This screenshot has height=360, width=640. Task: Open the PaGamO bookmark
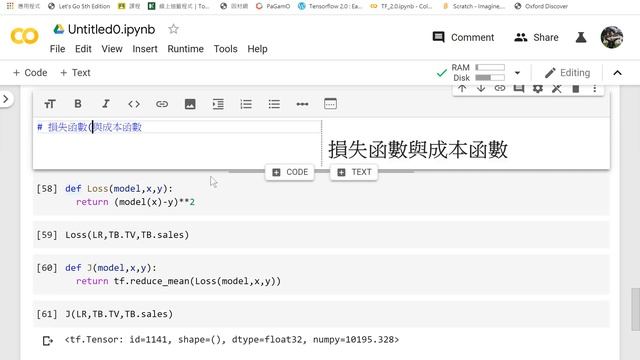[x=273, y=6]
